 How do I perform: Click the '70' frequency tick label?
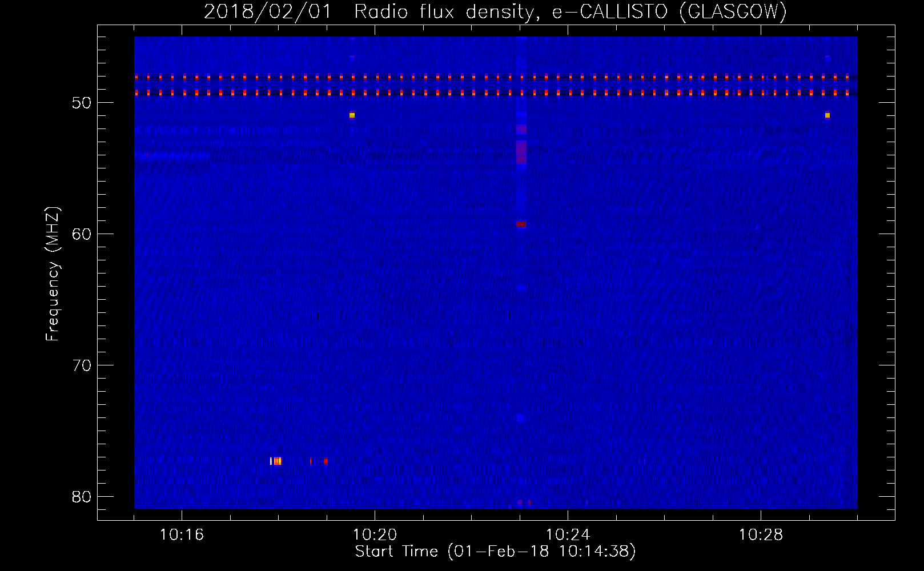point(82,365)
